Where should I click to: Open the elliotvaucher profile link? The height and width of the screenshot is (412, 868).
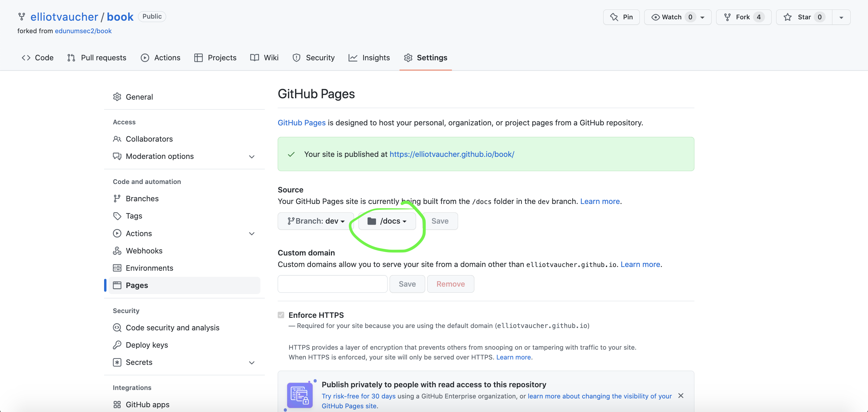[x=64, y=17]
